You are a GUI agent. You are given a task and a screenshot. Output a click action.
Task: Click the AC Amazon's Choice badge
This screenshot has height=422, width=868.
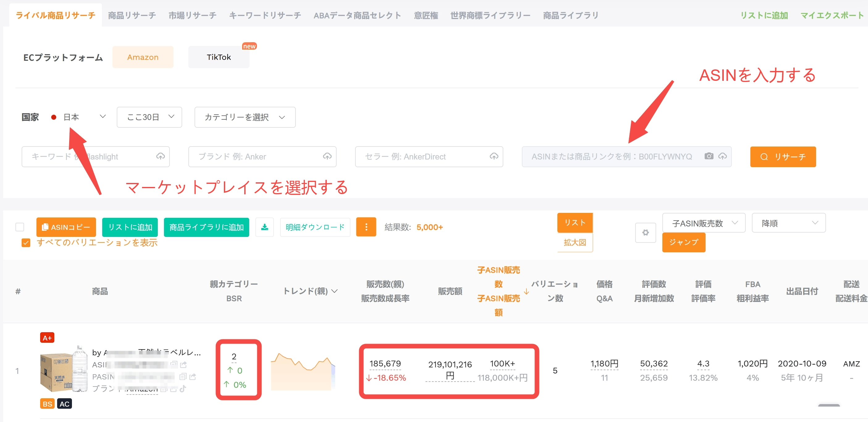point(64,403)
